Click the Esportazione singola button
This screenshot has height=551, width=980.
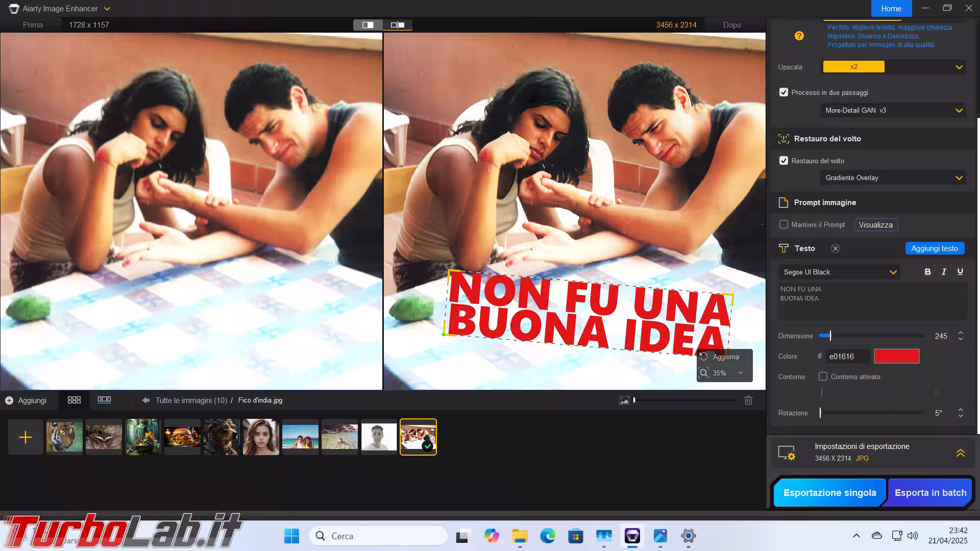tap(829, 492)
